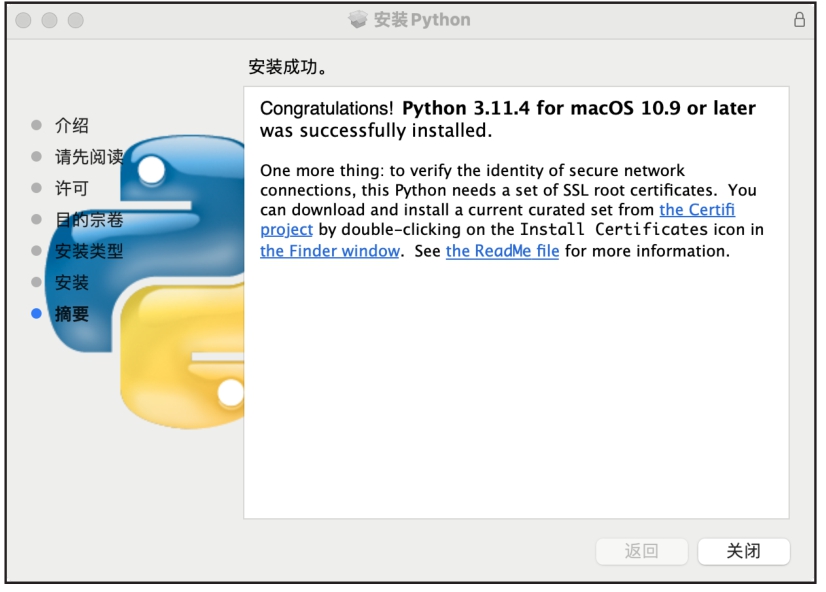
Task: Click the 目的宗卷 step in sidebar
Action: coord(88,220)
